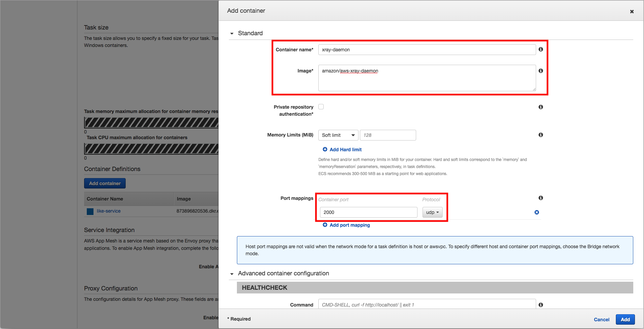Collapse the Standard section

232,34
